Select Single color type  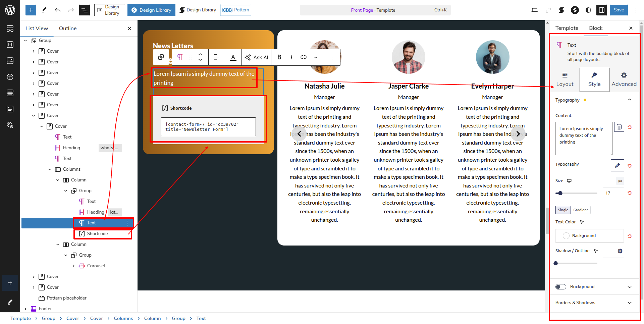(x=563, y=210)
